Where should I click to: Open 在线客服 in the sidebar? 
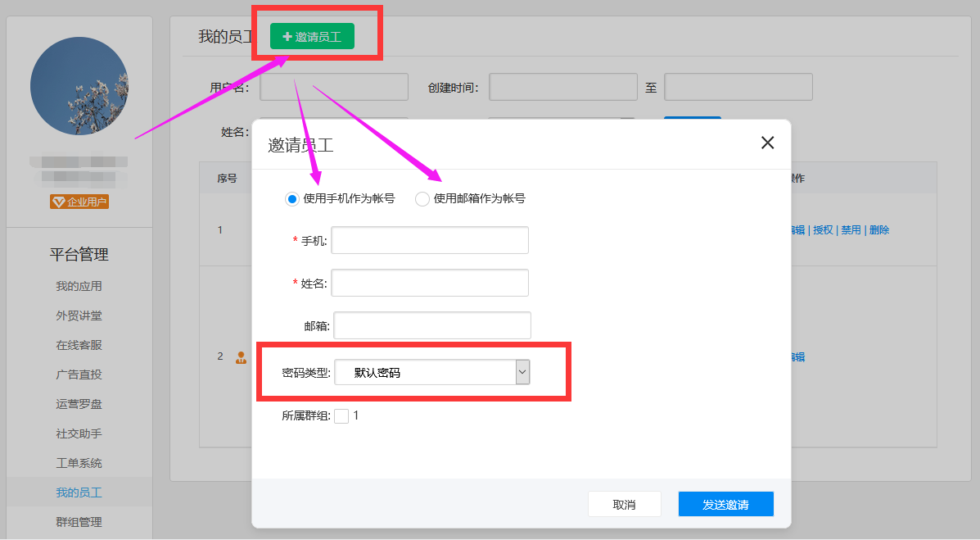tap(79, 344)
